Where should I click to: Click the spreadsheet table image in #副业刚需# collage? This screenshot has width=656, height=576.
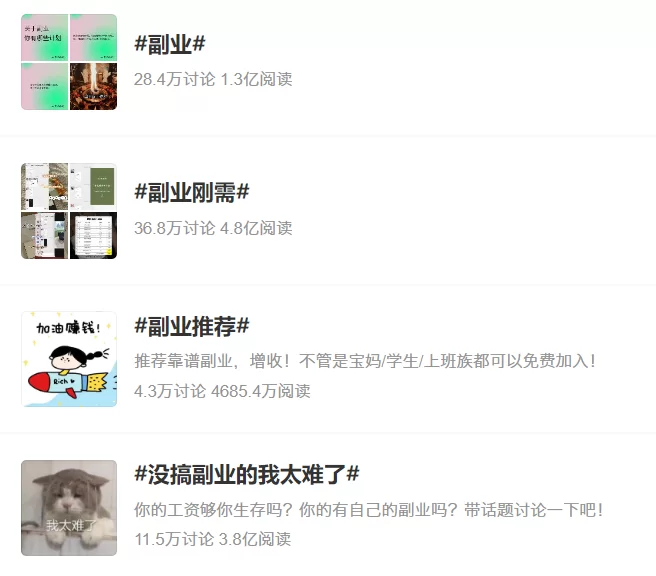[93, 236]
